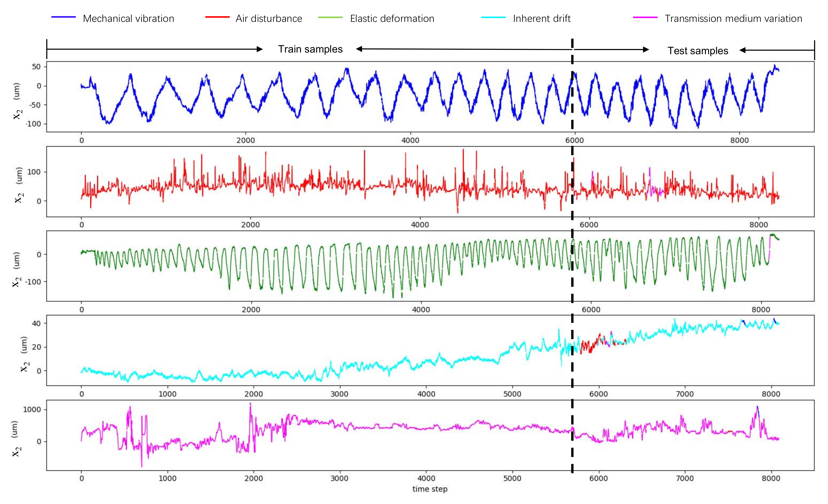Click y-axis value 1000 on magenta plot
Image resolution: width=828 pixels, height=504 pixels.
pos(32,409)
